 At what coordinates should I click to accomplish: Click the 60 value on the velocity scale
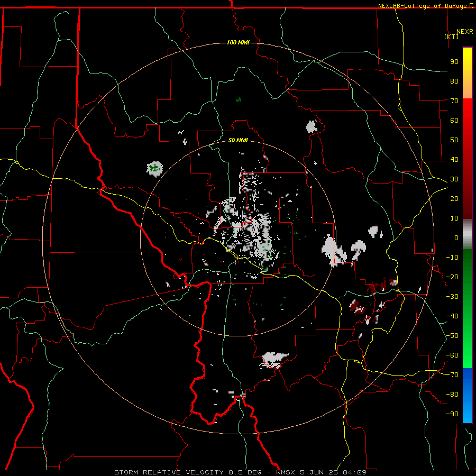(x=454, y=120)
